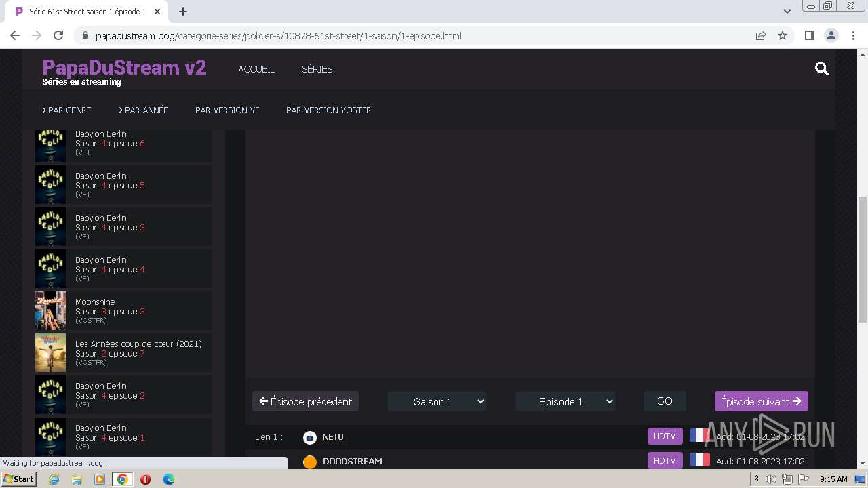Click Les Années coup de cœur thumbnail
This screenshot has height=488, width=868.
point(50,352)
